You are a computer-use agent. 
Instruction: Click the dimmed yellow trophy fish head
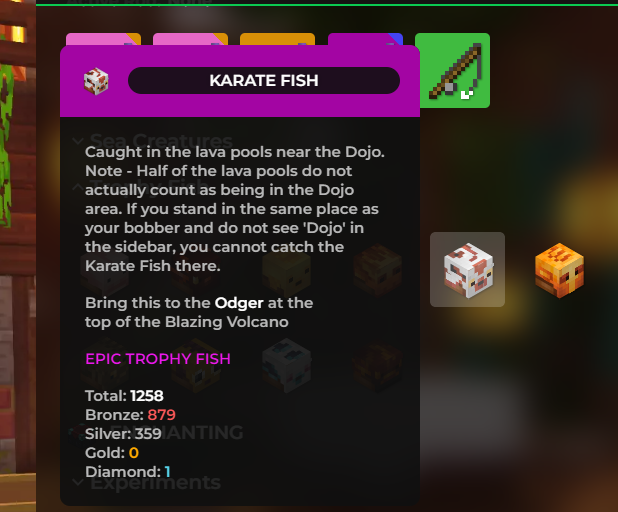pos(287,273)
